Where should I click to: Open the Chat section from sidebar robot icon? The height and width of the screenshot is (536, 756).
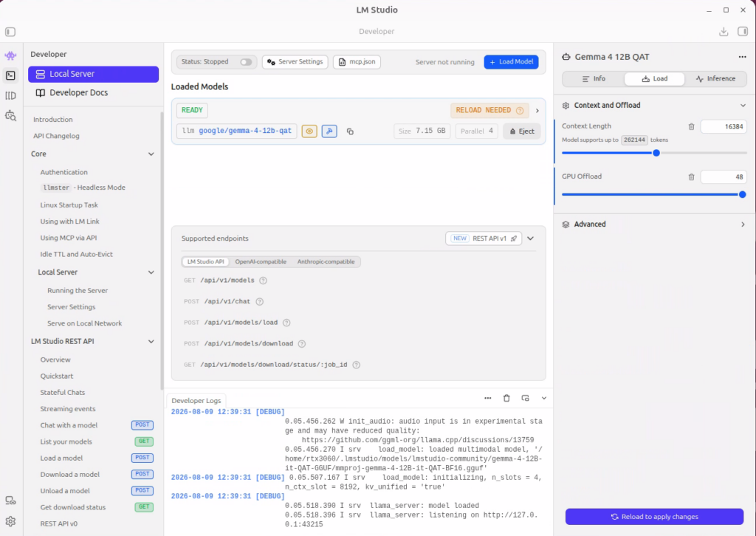click(10, 55)
